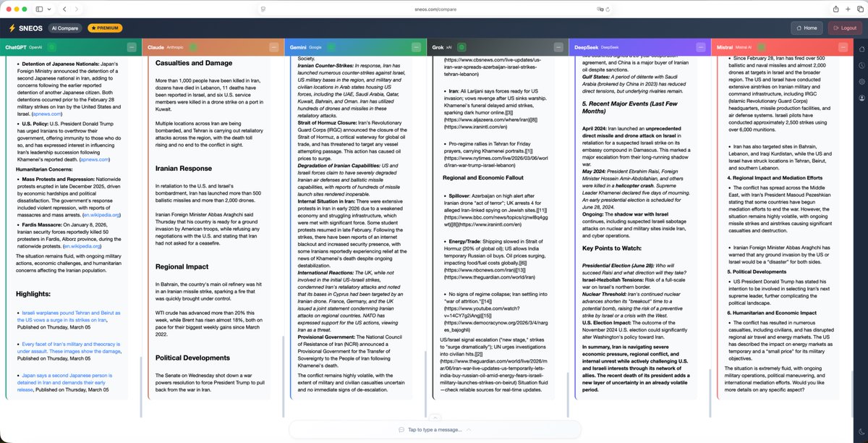Select the Gemini column title

pos(299,46)
